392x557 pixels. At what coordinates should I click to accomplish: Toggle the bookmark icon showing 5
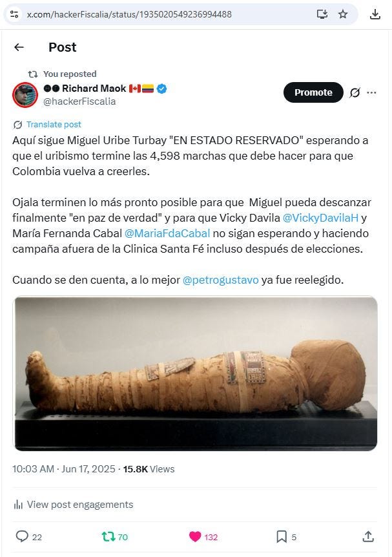(282, 536)
